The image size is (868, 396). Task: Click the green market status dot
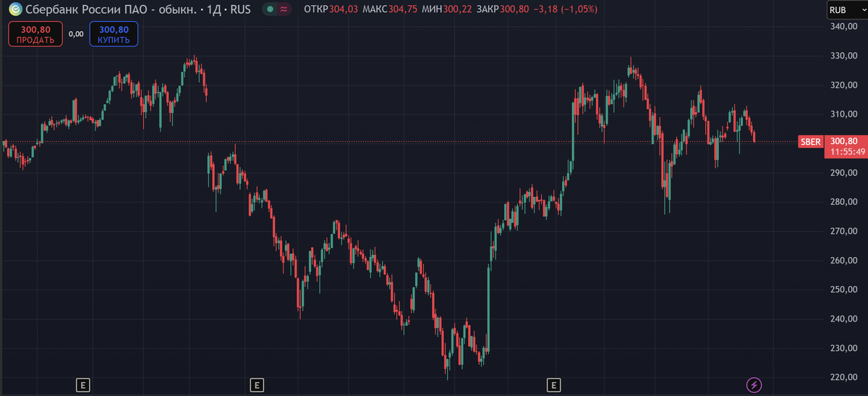tap(269, 9)
